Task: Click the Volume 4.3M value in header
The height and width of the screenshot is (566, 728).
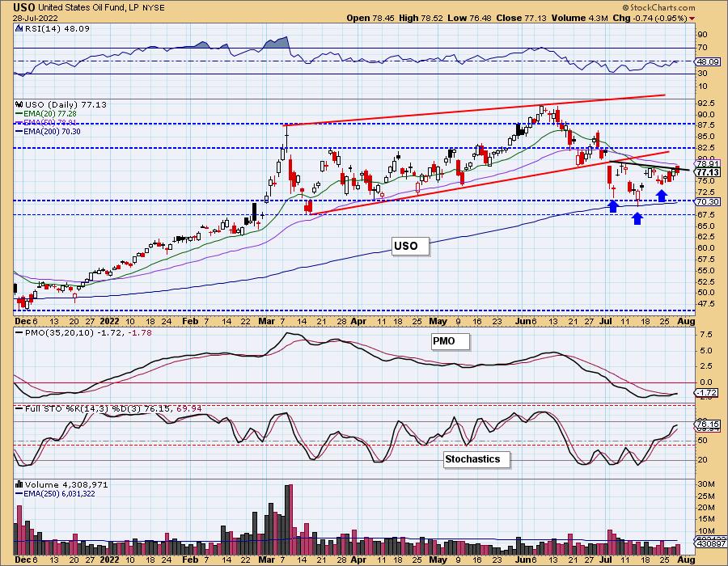Action: click(x=579, y=18)
